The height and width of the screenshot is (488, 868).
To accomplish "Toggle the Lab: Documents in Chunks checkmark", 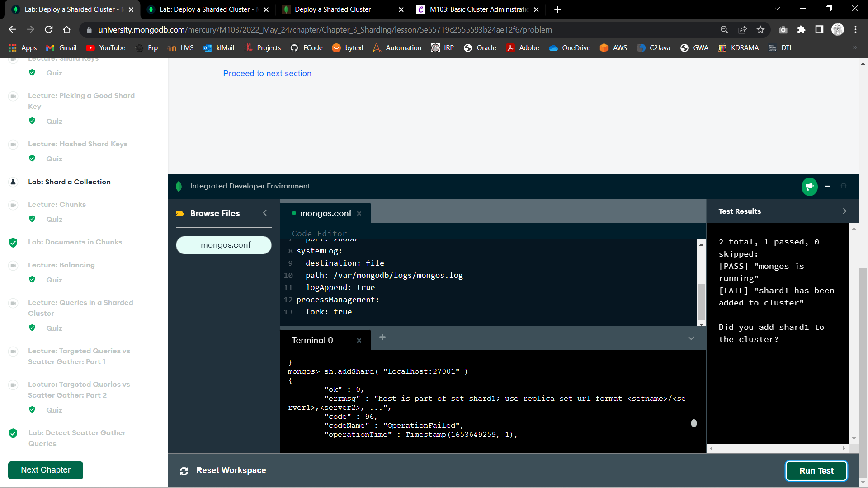I will point(13,243).
